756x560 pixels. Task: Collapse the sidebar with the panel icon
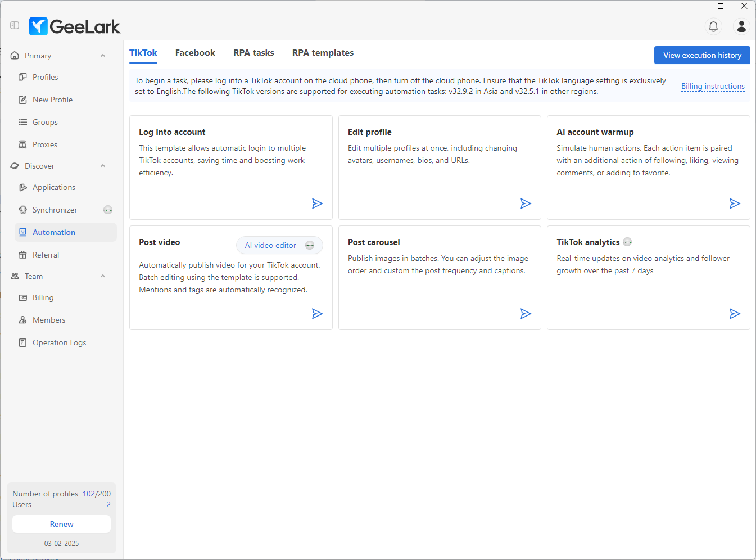15,25
